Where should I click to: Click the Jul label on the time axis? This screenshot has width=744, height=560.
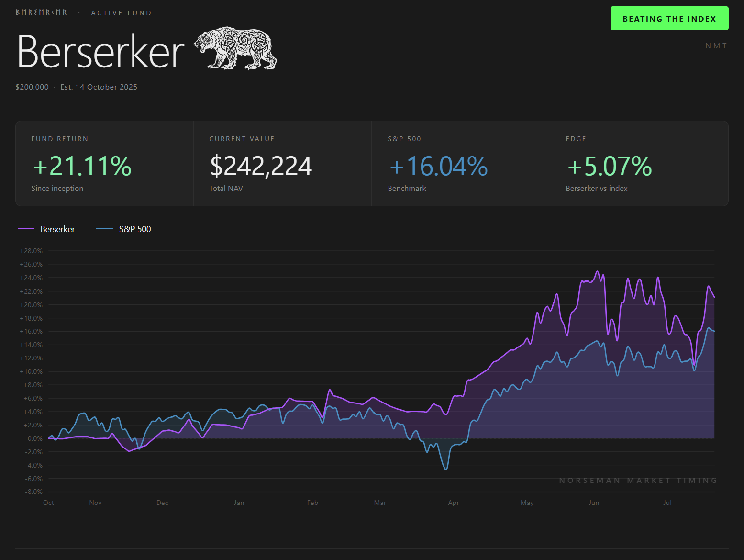pos(667,503)
